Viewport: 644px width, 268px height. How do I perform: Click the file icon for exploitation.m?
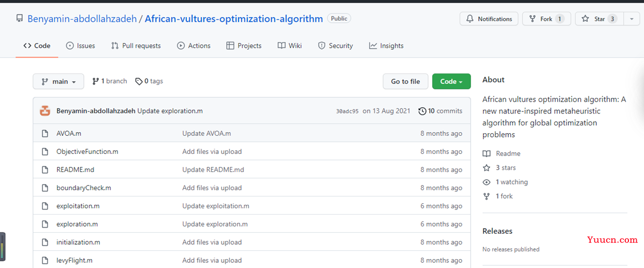pyautogui.click(x=45, y=206)
